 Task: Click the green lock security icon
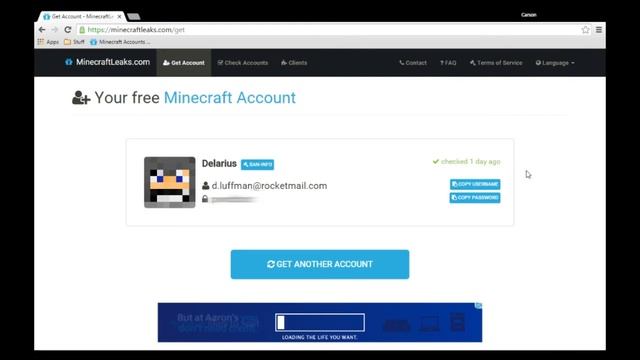(82, 30)
